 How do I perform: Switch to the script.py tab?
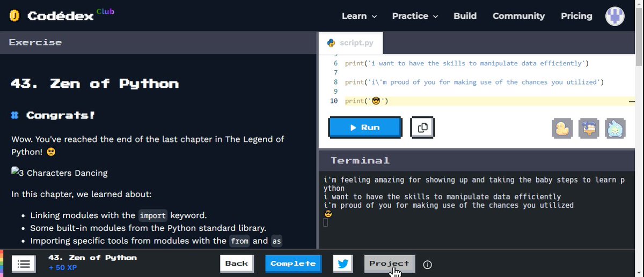pos(350,42)
